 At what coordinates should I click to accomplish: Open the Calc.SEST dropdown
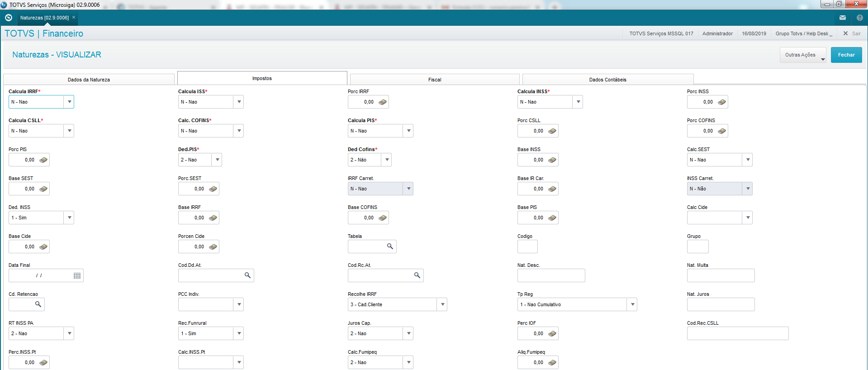coord(748,160)
